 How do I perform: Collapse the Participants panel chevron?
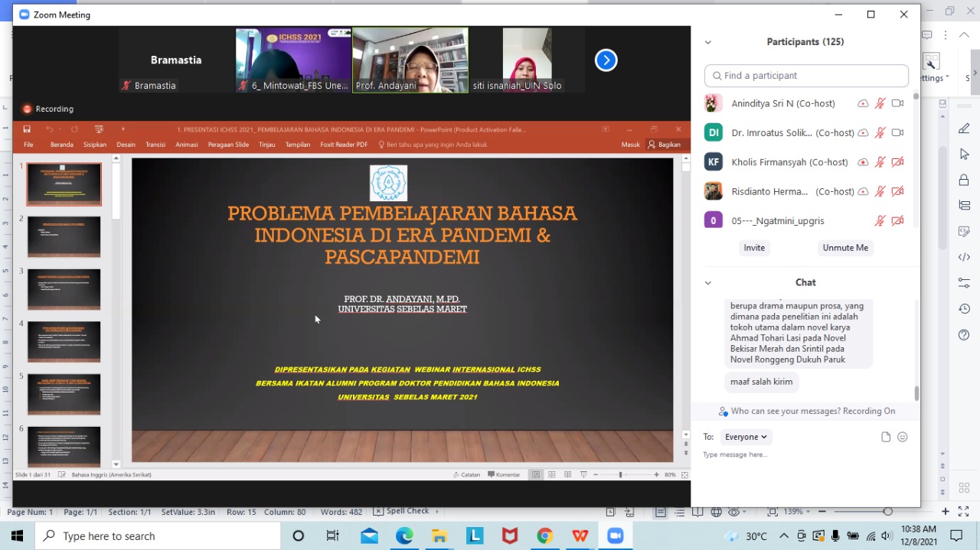(708, 42)
